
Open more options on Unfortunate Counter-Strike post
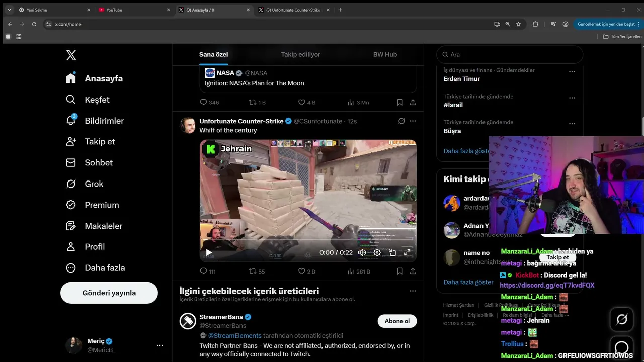click(x=413, y=121)
